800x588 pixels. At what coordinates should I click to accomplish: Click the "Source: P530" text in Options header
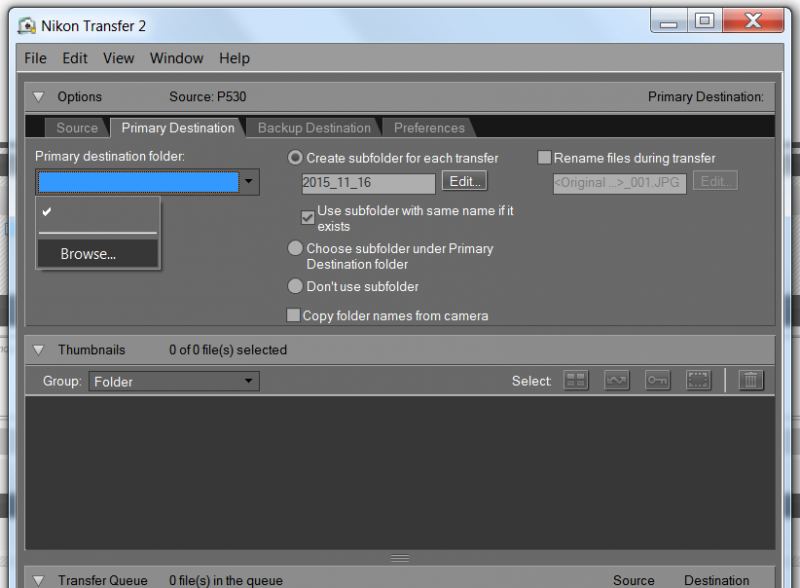point(208,96)
